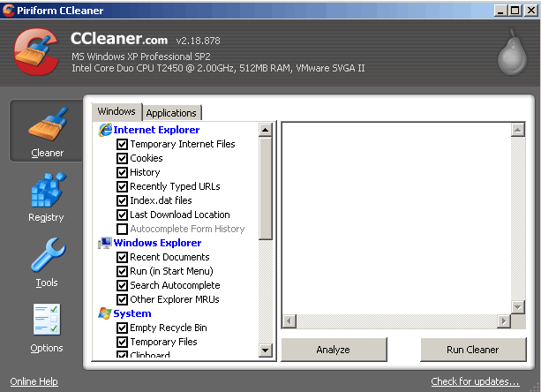Uncheck Other Explorer MRUs
The image size is (541, 392).
pyautogui.click(x=122, y=300)
